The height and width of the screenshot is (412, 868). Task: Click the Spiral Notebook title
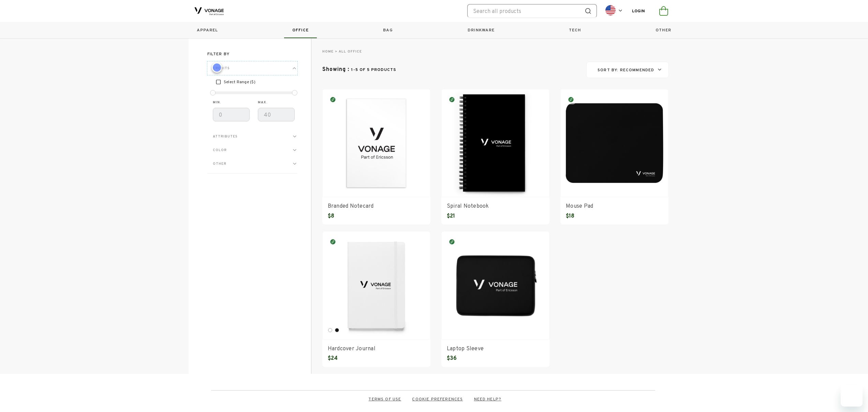[x=468, y=206]
